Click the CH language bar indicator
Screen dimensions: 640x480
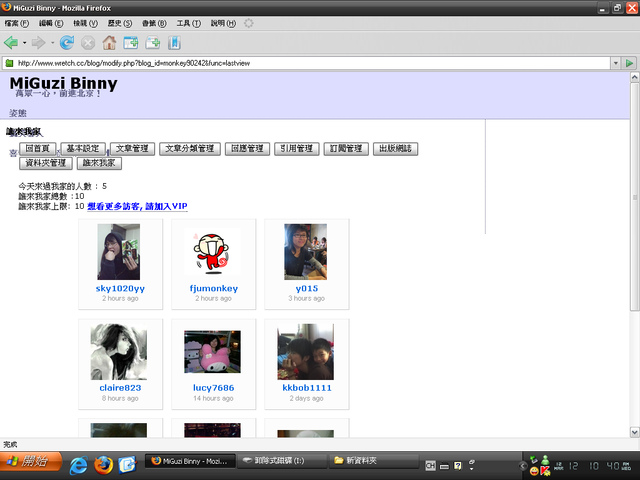pyautogui.click(x=430, y=465)
